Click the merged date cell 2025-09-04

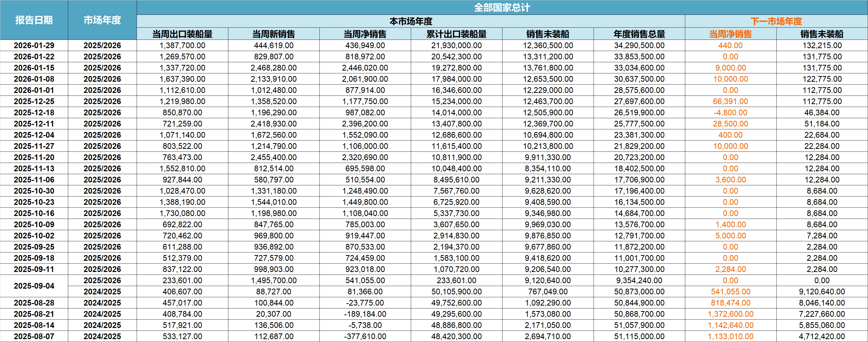coord(34,286)
